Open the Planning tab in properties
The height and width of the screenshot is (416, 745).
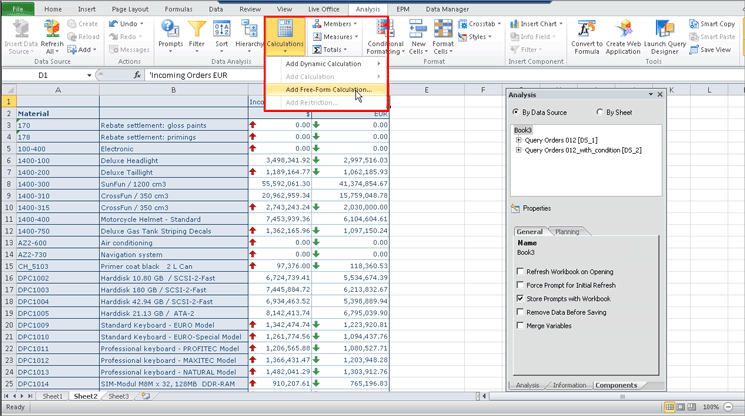coord(567,232)
